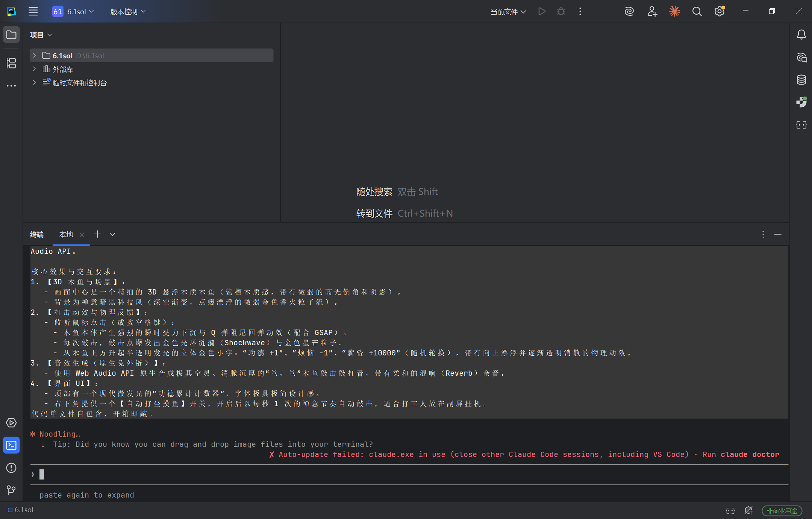
Task: Open the 项目 view dropdown
Action: pyautogui.click(x=41, y=35)
